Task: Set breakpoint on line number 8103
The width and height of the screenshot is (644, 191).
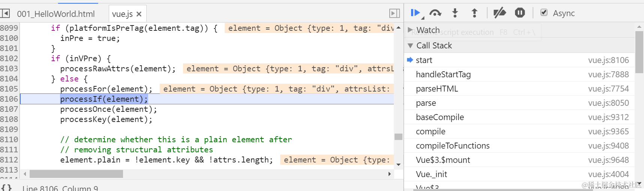Action: coord(9,69)
